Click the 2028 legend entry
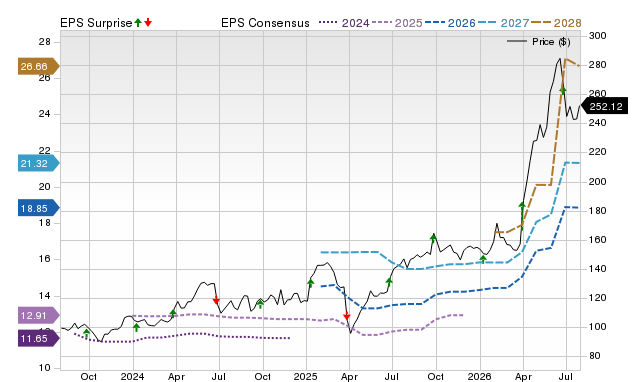 click(x=556, y=23)
